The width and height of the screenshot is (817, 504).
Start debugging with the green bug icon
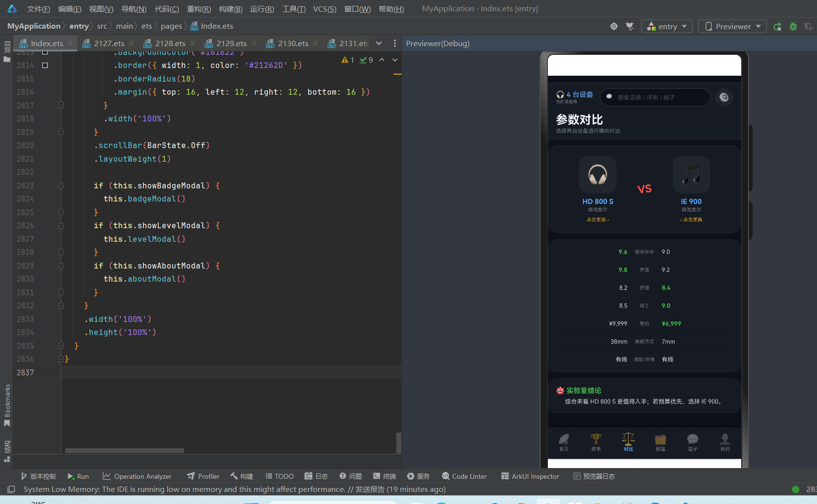[793, 26]
